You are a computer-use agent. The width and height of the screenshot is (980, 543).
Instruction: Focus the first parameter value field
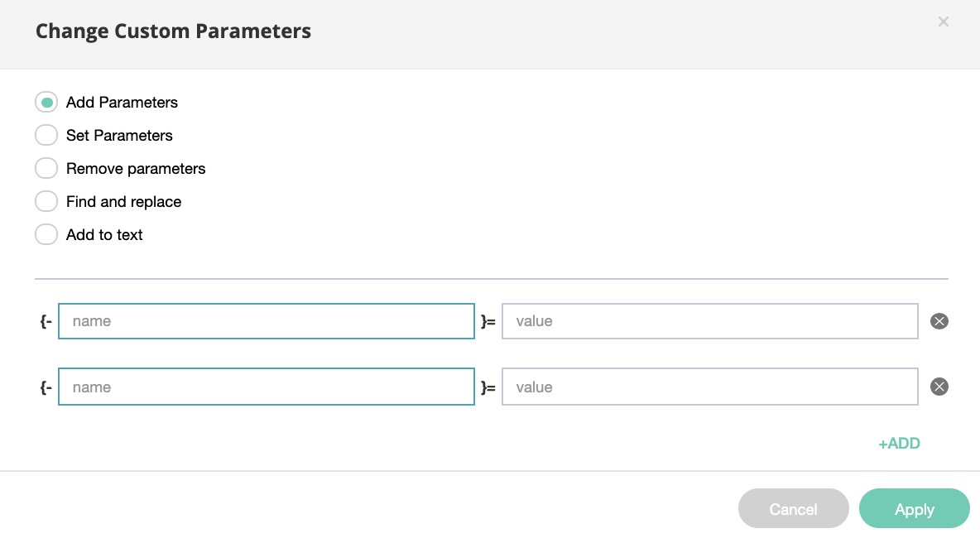coord(709,321)
